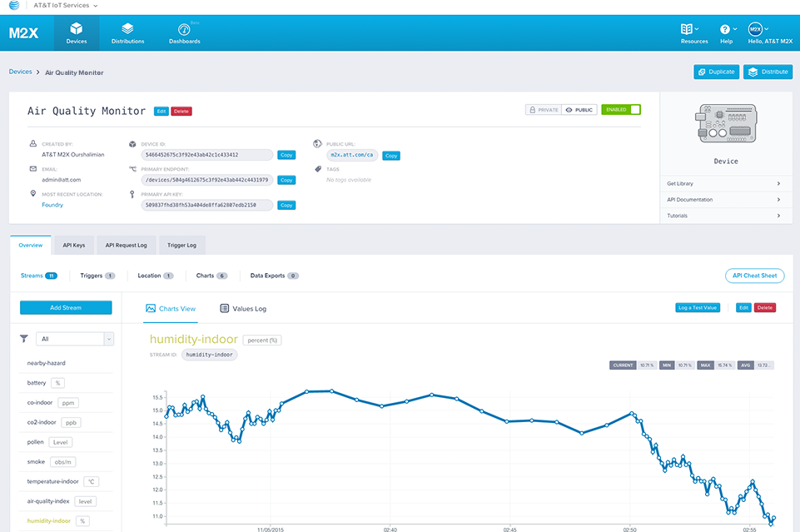Click Delete next to Air Quality Monitor

(x=181, y=112)
